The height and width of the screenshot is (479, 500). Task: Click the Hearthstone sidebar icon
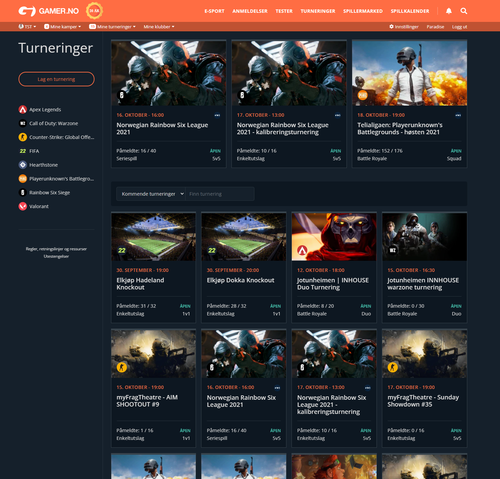[23, 165]
